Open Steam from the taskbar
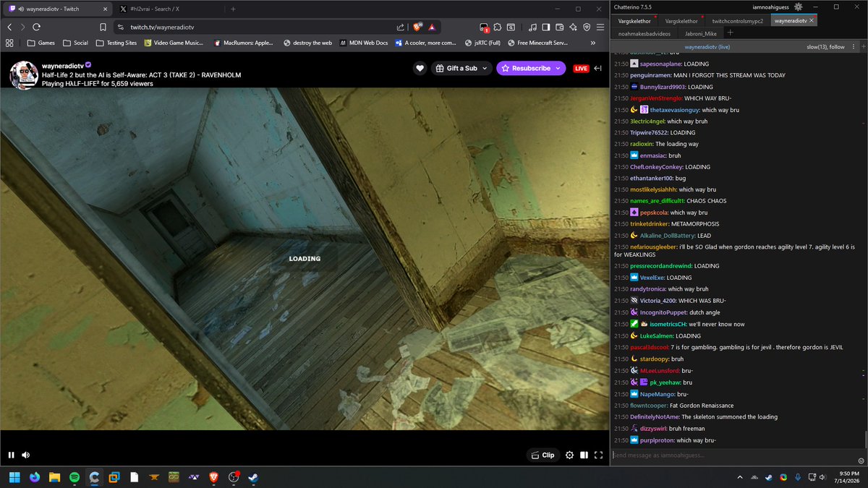The width and height of the screenshot is (868, 488). click(254, 477)
